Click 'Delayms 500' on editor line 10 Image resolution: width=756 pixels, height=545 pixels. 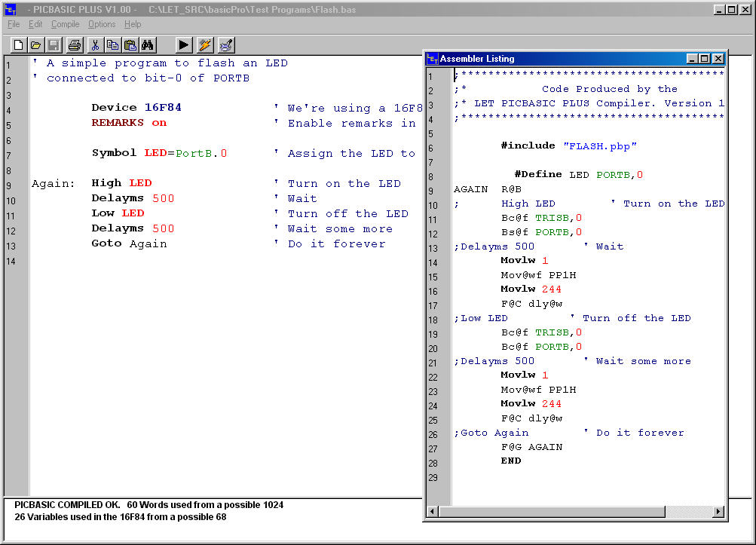[133, 198]
